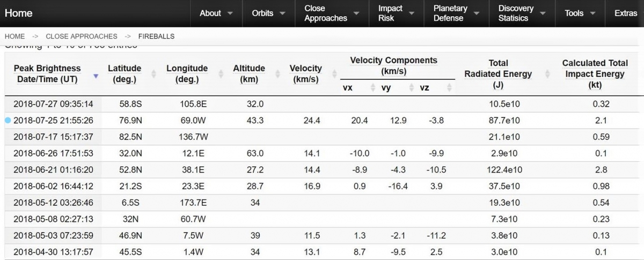The image size is (644, 260).
Task: Open the Planetary Defense menu
Action: 456,13
